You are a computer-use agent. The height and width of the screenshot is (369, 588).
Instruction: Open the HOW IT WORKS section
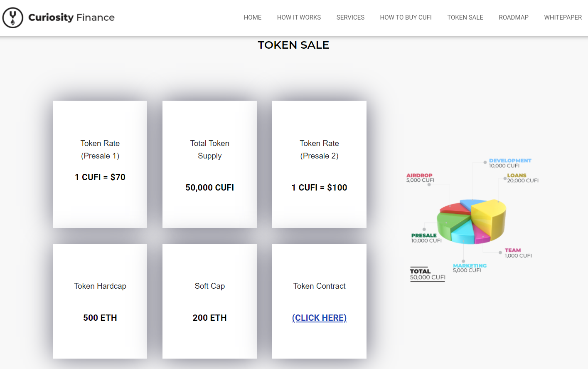click(x=299, y=17)
